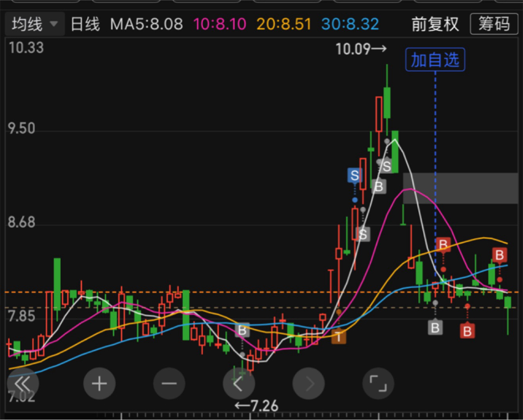Screen dimensions: 523x420
Task: Switch the 前复权 price adjustment option
Action: pos(435,25)
